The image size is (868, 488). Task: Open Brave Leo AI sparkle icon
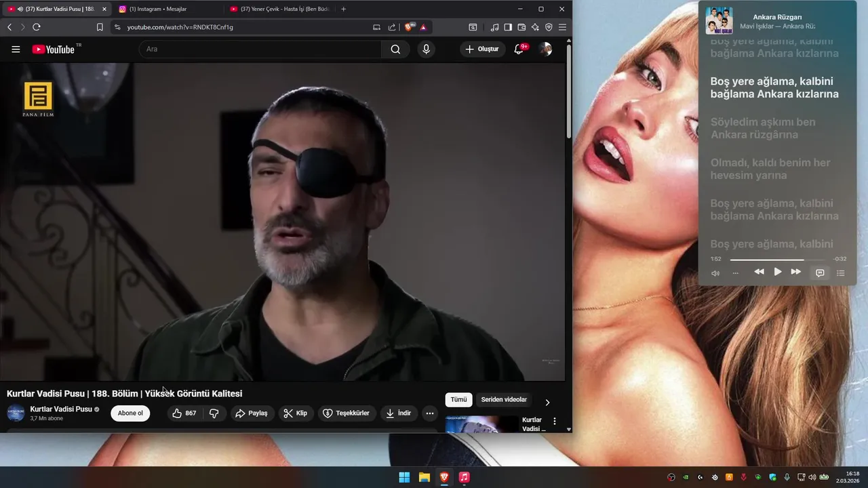(535, 27)
